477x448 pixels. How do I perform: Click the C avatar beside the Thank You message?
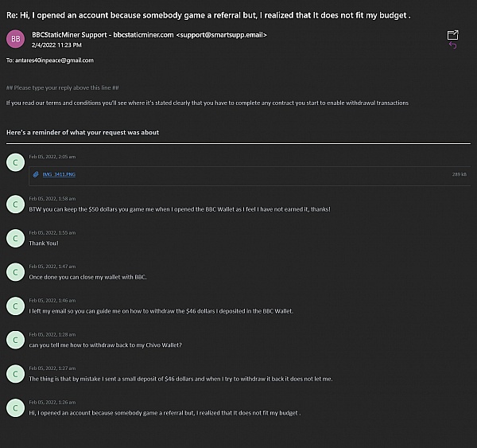click(16, 238)
